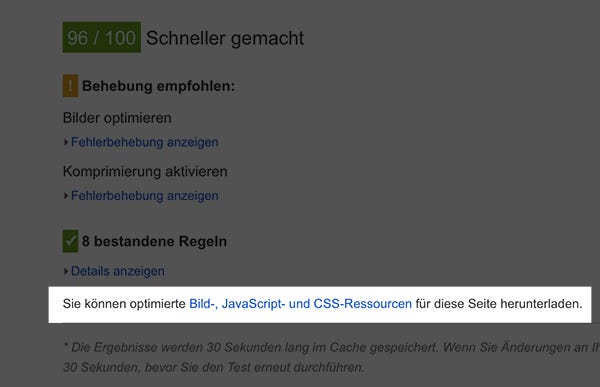600x387 pixels.
Task: Click the green checkmark icon beside passed rules
Action: click(x=70, y=241)
